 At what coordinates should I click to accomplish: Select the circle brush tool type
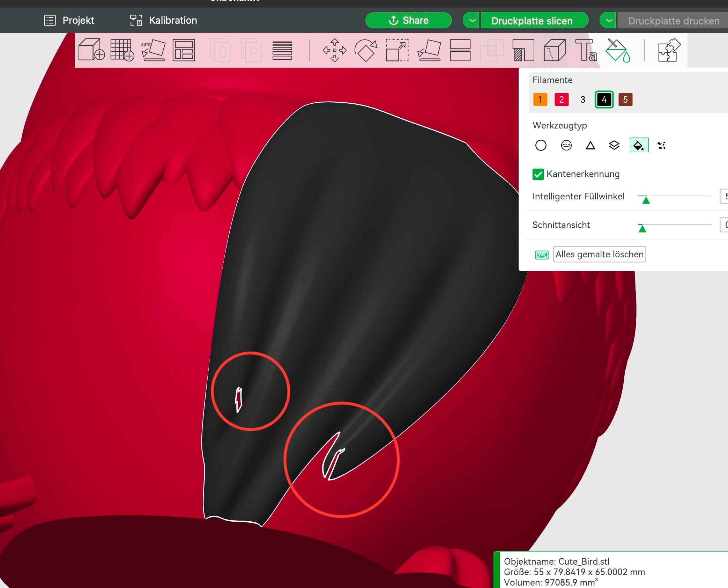[x=541, y=145]
